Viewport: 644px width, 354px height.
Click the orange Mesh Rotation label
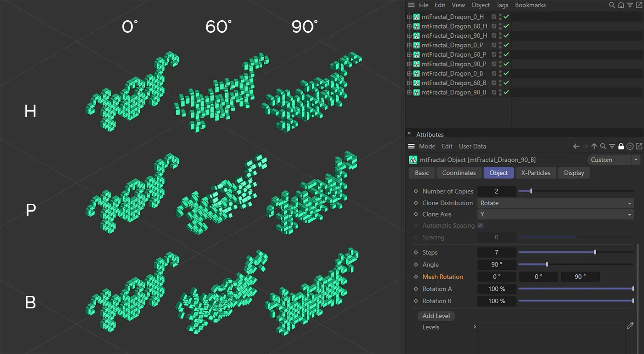click(x=442, y=277)
